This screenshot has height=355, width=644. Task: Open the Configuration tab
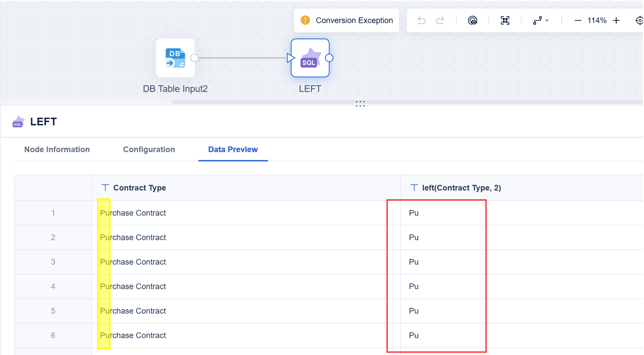[149, 149]
